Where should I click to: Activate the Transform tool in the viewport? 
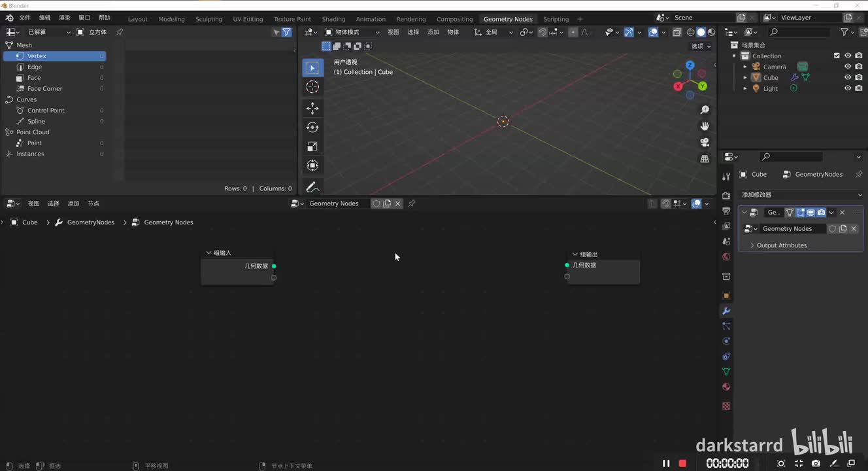click(x=312, y=166)
